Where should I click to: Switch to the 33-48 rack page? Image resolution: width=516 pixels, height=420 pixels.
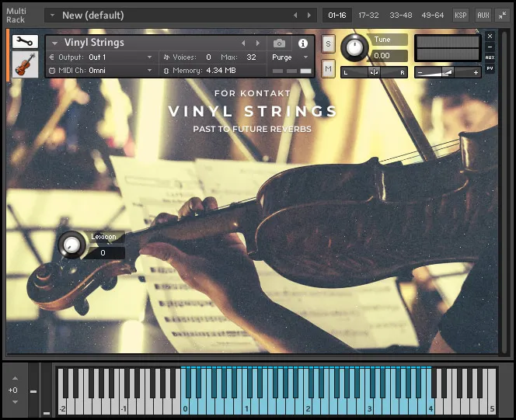coord(401,15)
